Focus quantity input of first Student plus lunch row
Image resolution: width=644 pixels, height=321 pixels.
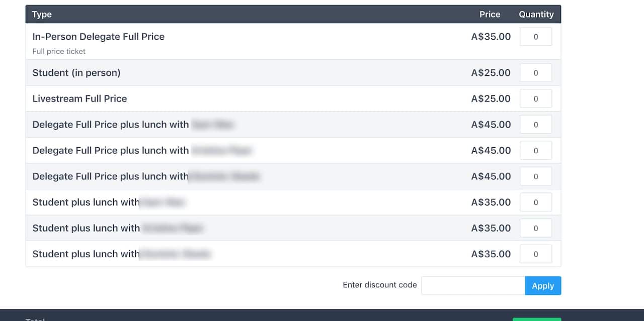click(x=535, y=202)
